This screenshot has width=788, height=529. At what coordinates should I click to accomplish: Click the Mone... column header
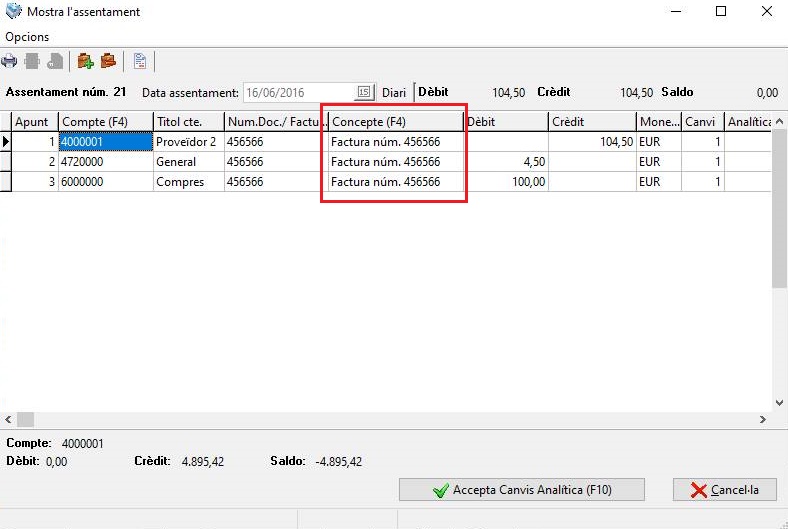coord(659,122)
